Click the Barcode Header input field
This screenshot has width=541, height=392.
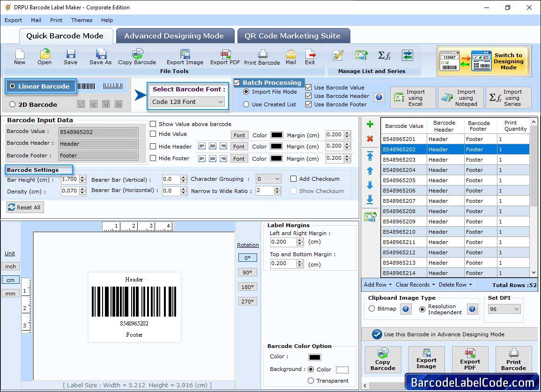[98, 144]
